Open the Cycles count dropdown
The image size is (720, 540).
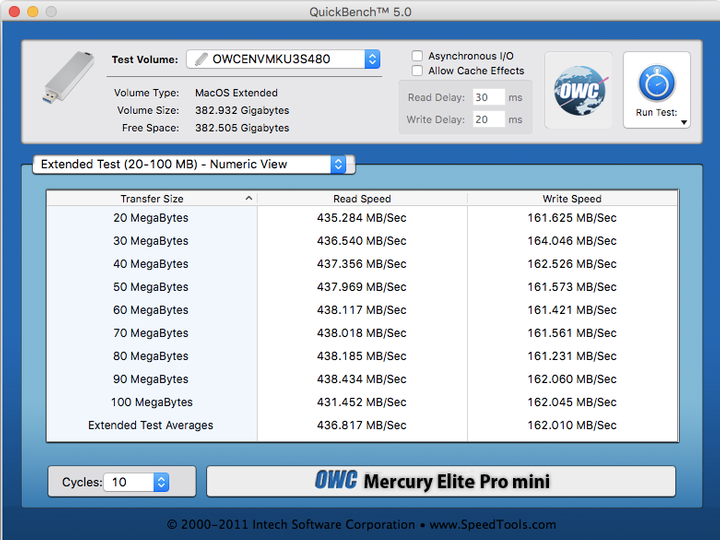161,482
